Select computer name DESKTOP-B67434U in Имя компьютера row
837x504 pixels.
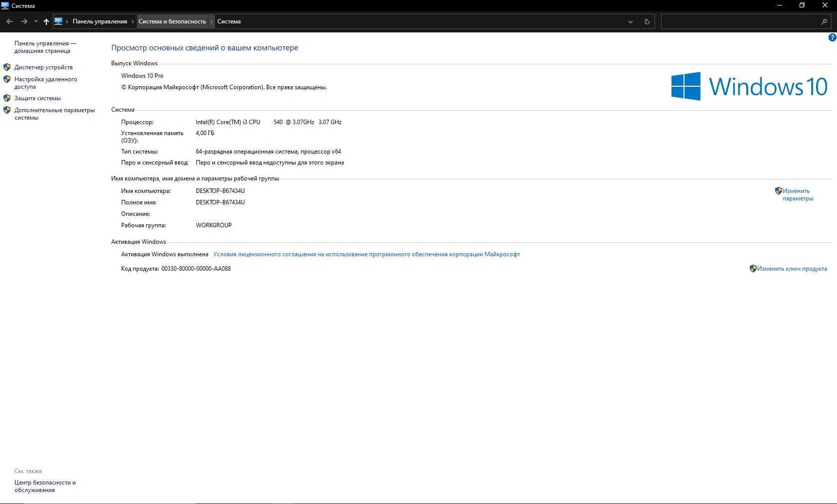pyautogui.click(x=220, y=191)
